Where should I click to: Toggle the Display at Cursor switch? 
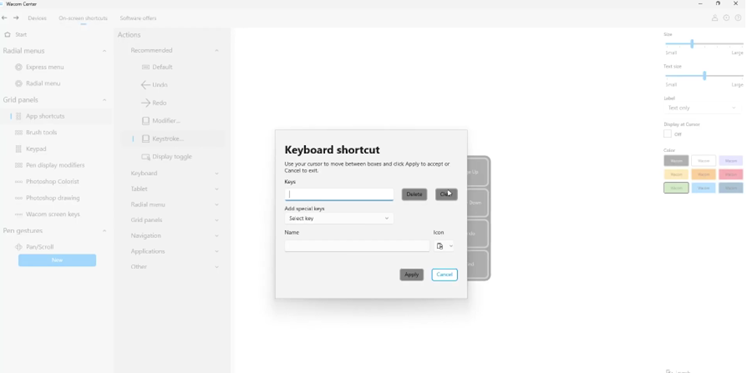point(667,134)
